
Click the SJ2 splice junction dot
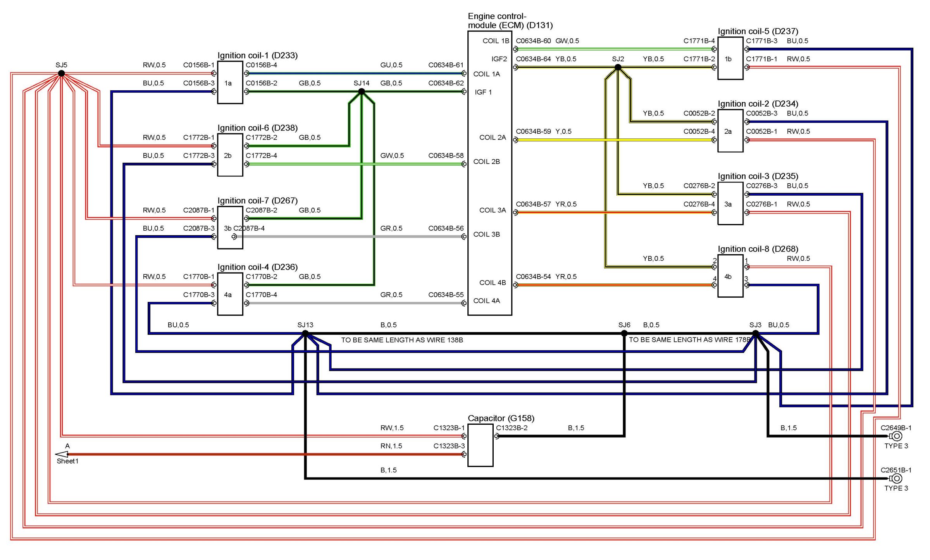tap(618, 67)
